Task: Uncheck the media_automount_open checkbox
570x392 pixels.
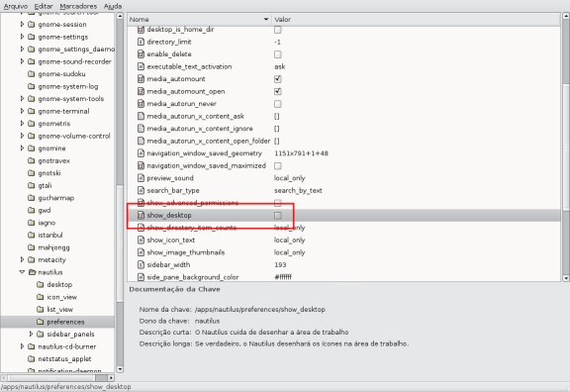Action: click(278, 91)
